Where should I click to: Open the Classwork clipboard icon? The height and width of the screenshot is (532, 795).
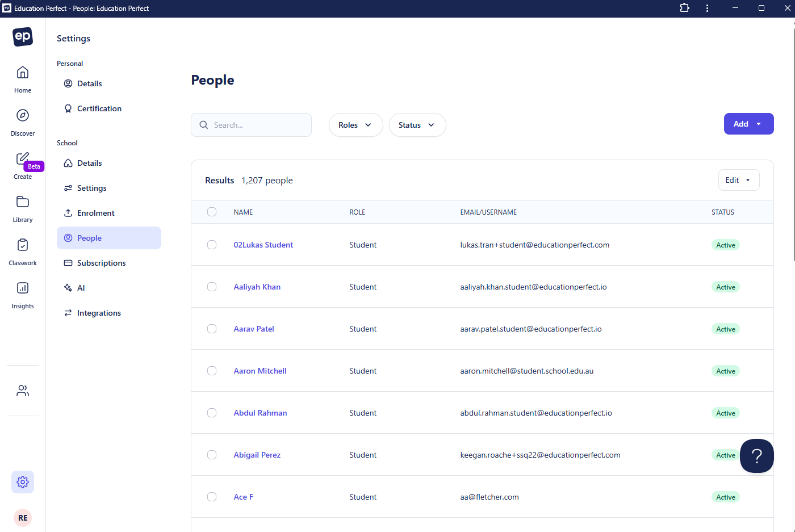(x=23, y=245)
